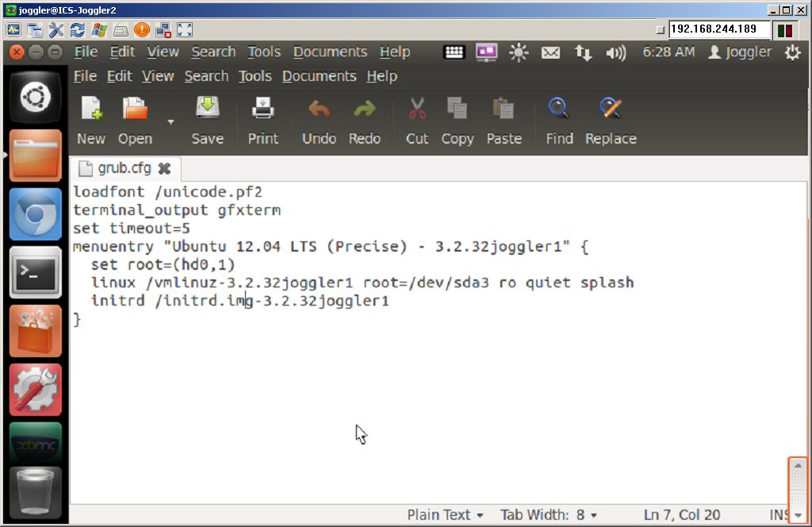Click the 'set timeout=5' line

(x=132, y=229)
